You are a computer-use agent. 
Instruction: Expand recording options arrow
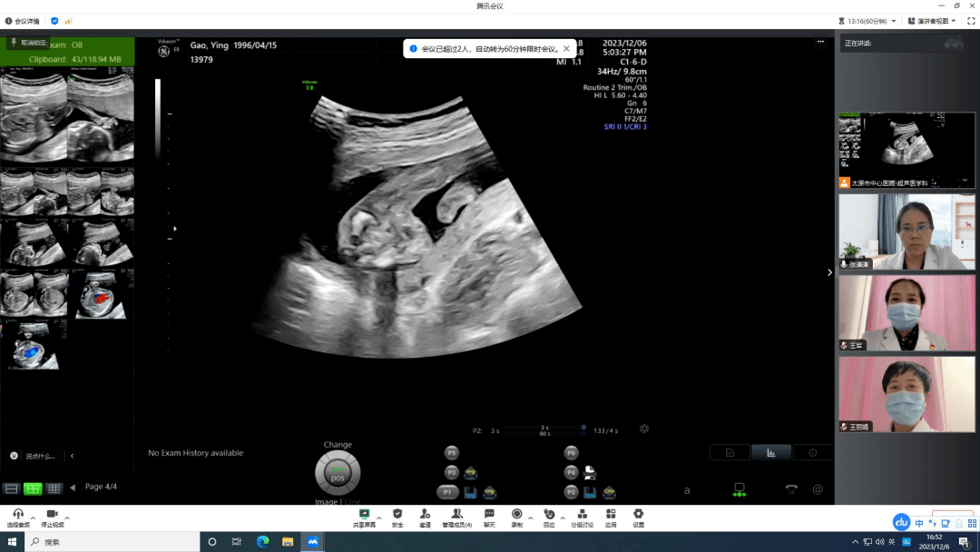click(531, 517)
